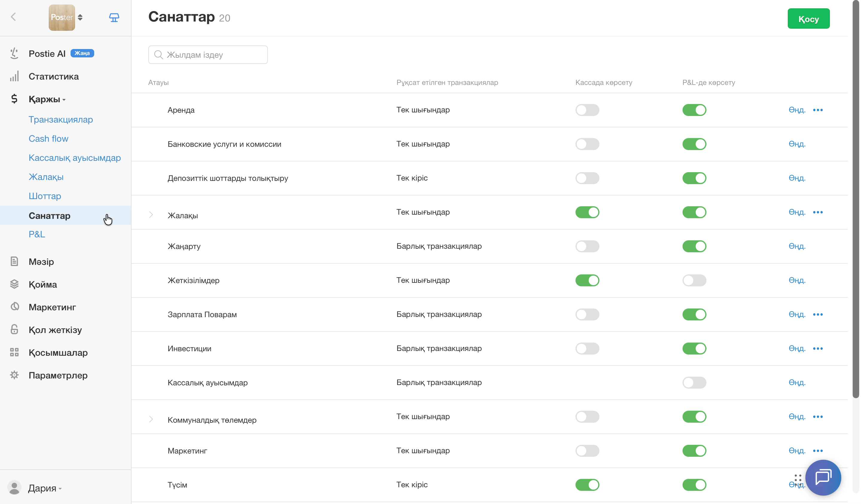Open P&L submenu item
The height and width of the screenshot is (504, 861).
[37, 235]
